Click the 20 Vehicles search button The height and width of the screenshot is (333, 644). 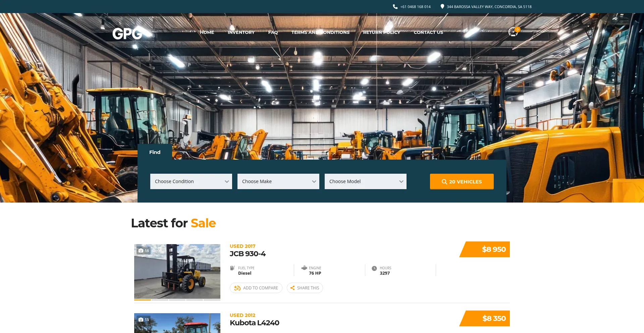coord(462,181)
